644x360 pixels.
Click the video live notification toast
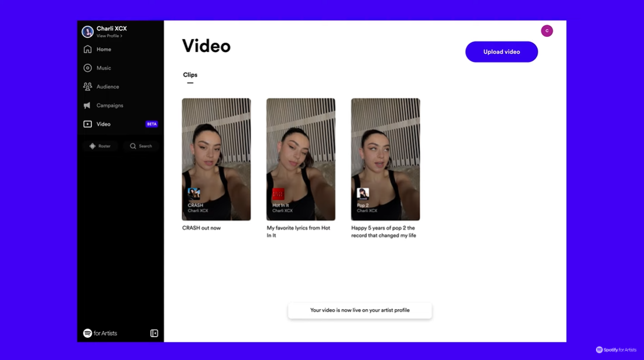coord(359,310)
